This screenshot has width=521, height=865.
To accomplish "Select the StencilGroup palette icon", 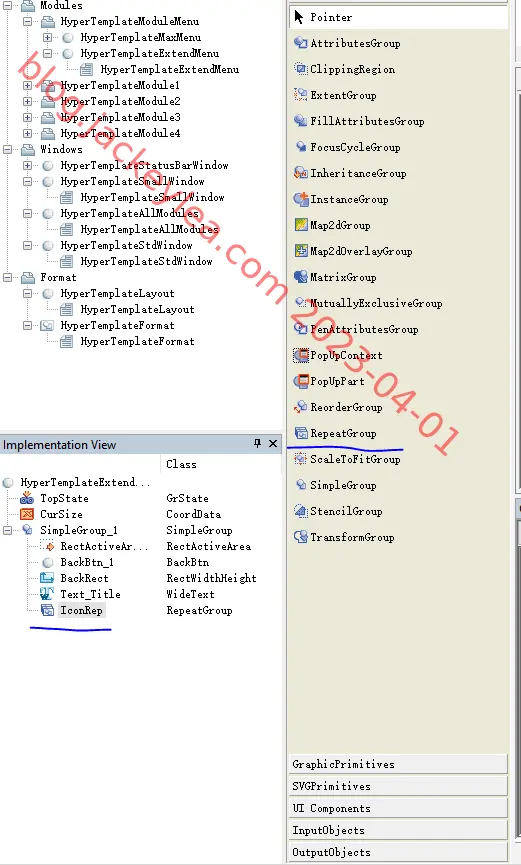I will point(301,510).
